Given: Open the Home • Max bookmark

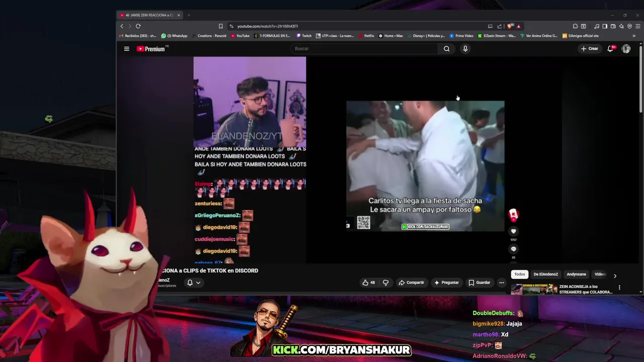Looking at the screenshot, I should [x=390, y=36].
